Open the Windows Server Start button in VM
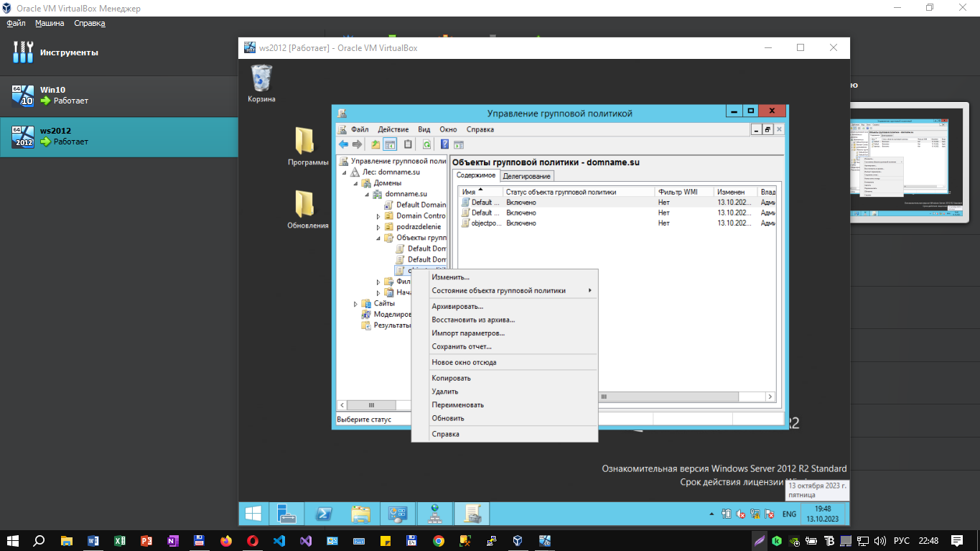 pyautogui.click(x=253, y=514)
